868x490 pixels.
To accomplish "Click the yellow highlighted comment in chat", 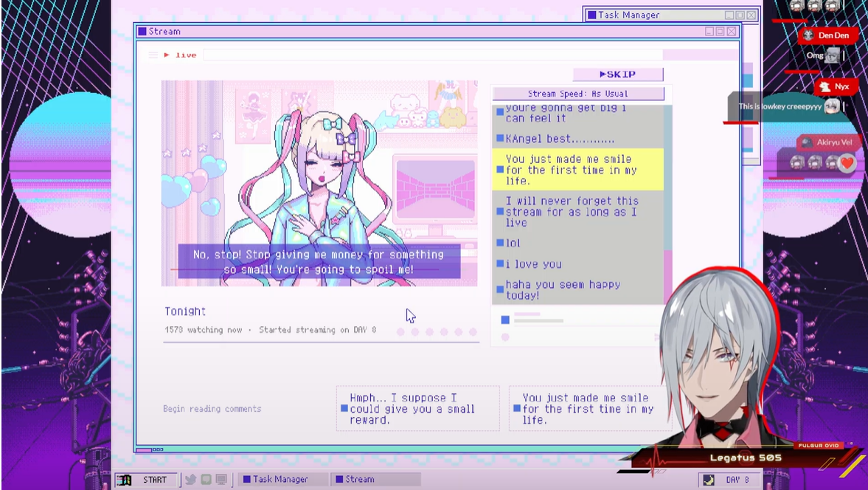I will 577,170.
